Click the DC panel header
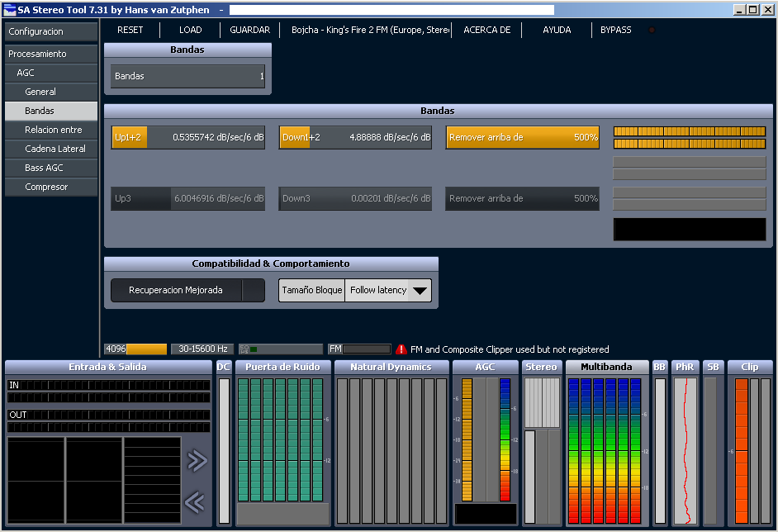Viewport: 778px width, 532px height. pos(224,367)
